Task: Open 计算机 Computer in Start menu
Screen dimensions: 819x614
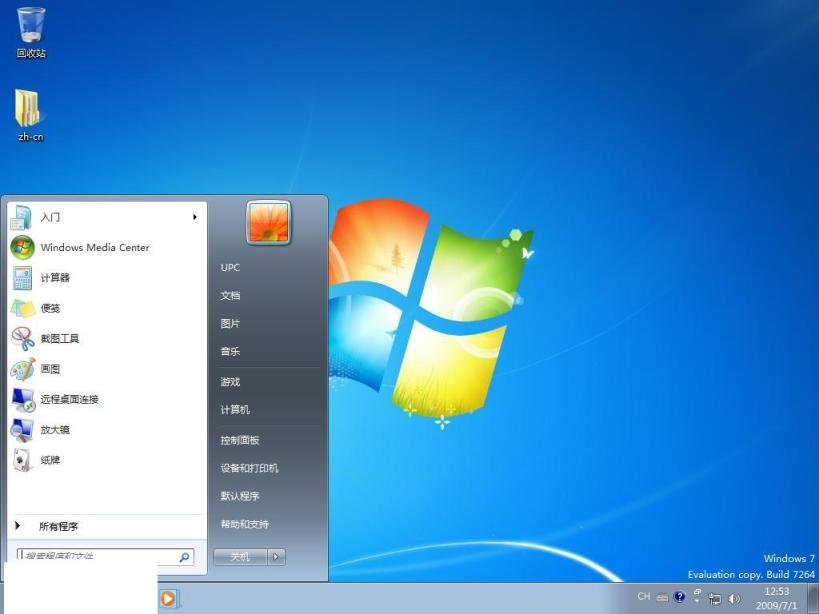Action: 235,410
